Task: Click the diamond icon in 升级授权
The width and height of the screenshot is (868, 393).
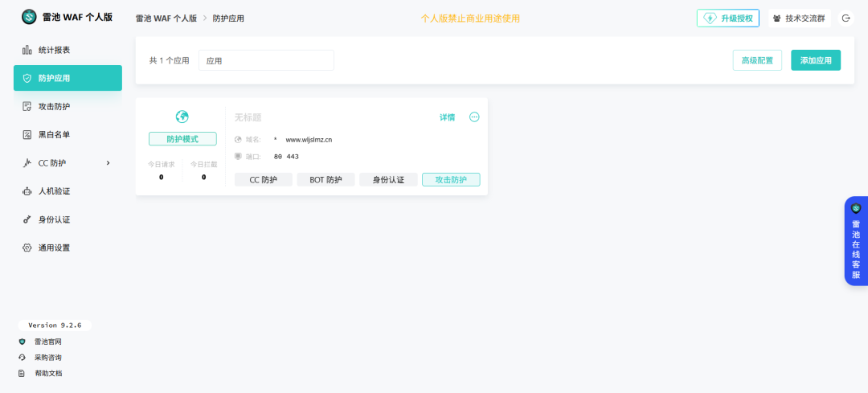Action: [710, 18]
